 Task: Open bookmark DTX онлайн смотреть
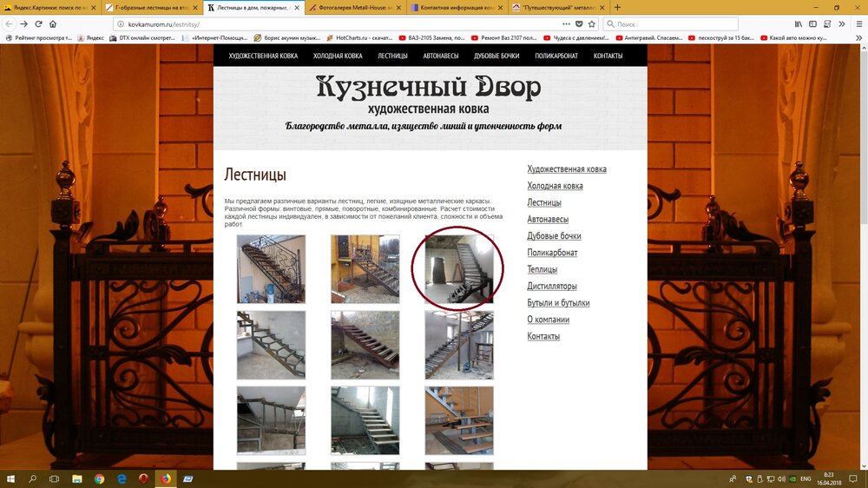pos(142,38)
